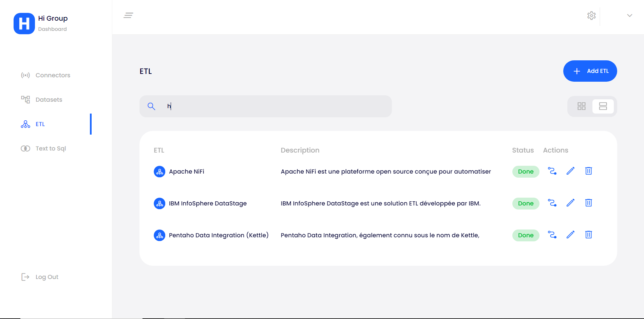The width and height of the screenshot is (644, 319).
Task: Expand the user profile dropdown chevron
Action: coord(629,16)
